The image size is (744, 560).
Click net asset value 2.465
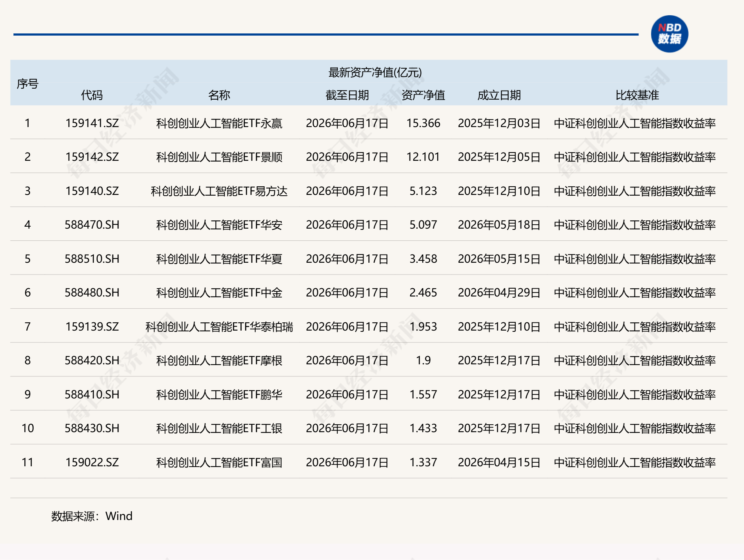[x=423, y=293]
